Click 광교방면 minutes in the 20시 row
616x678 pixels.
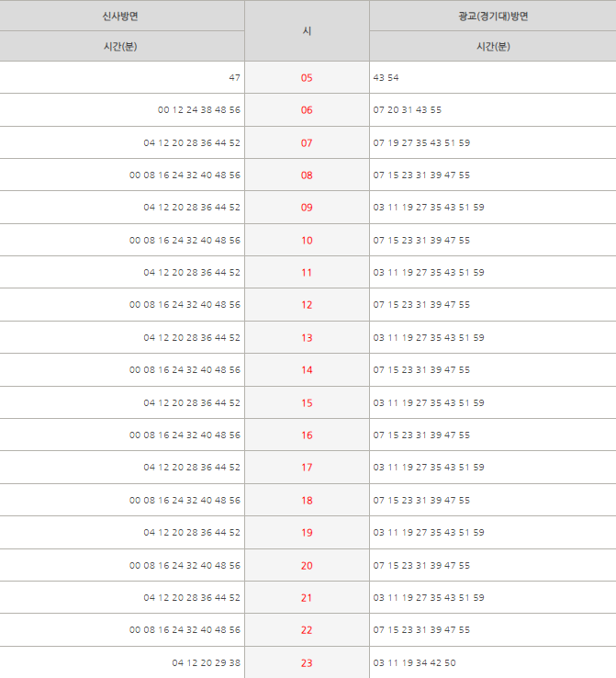tap(421, 565)
